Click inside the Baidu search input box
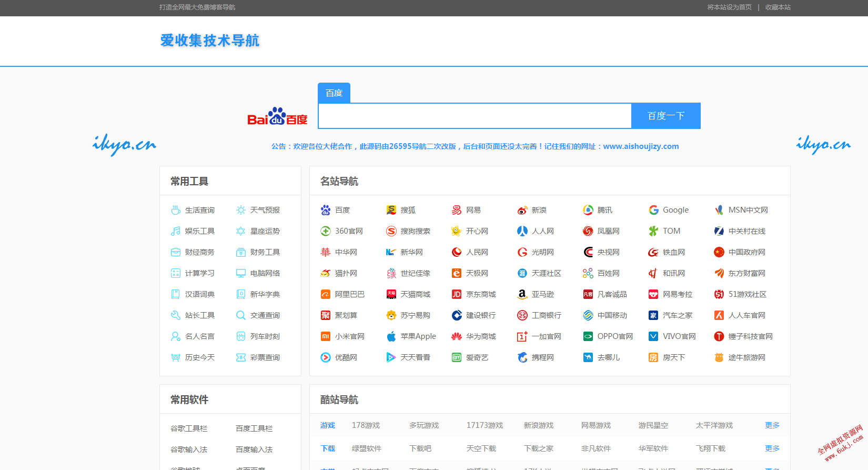This screenshot has width=868, height=470. 475,116
